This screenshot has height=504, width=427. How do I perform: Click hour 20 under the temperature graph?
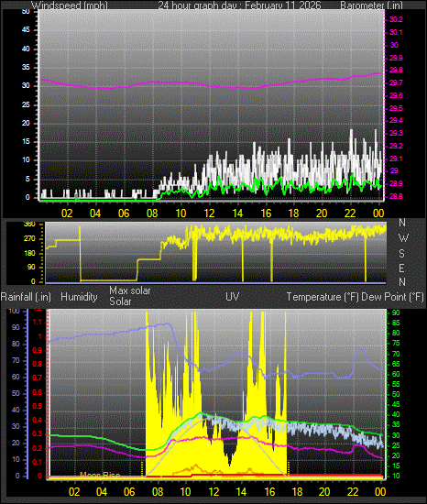pos(324,492)
